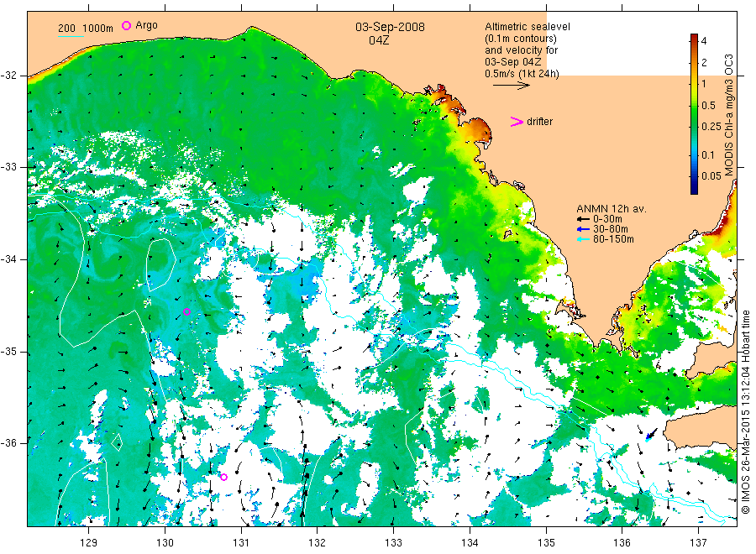Click the IMOS copyright timestamp text

(x=746, y=412)
